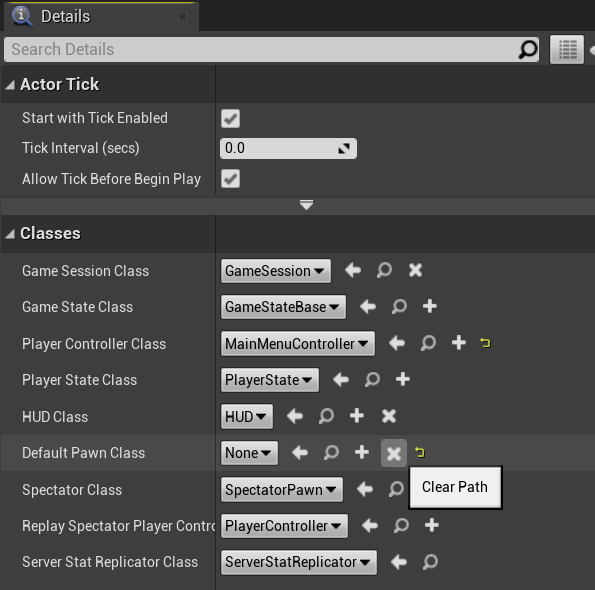Browse to HUD class asset
The width and height of the screenshot is (595, 590).
click(x=326, y=416)
